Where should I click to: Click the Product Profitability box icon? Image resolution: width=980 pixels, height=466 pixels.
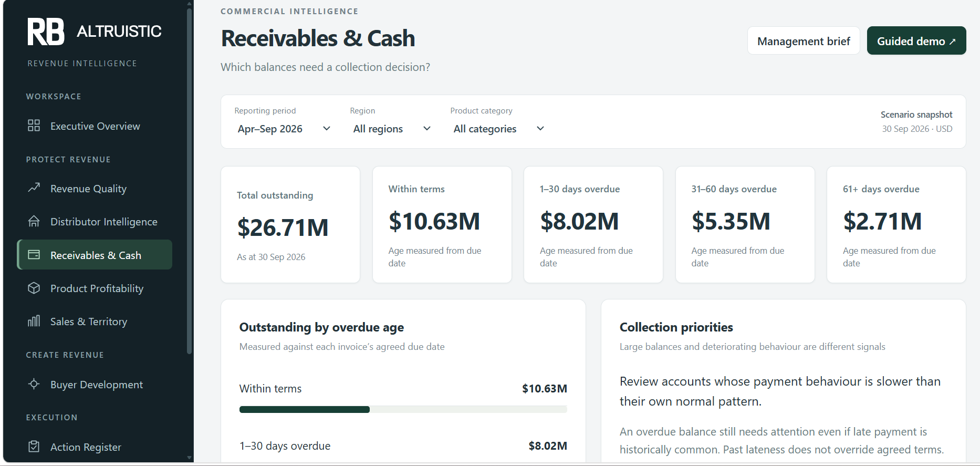[x=34, y=288]
